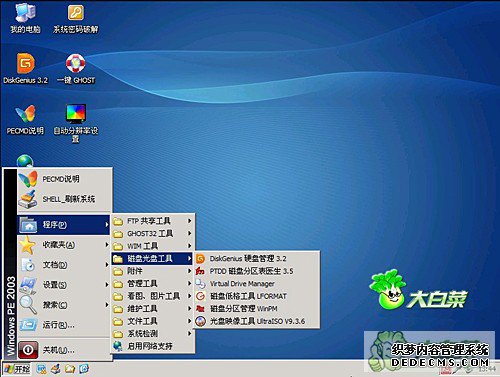Click the 一键 GHOST lifebuoy icon
500x377 pixels.
tap(76, 63)
